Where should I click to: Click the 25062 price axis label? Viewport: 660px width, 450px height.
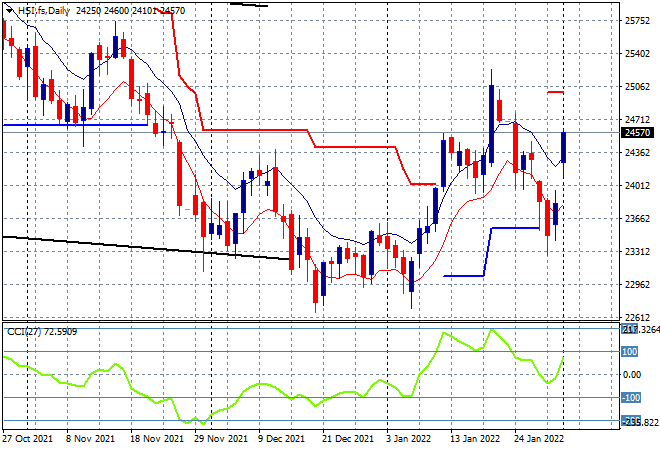[637, 87]
